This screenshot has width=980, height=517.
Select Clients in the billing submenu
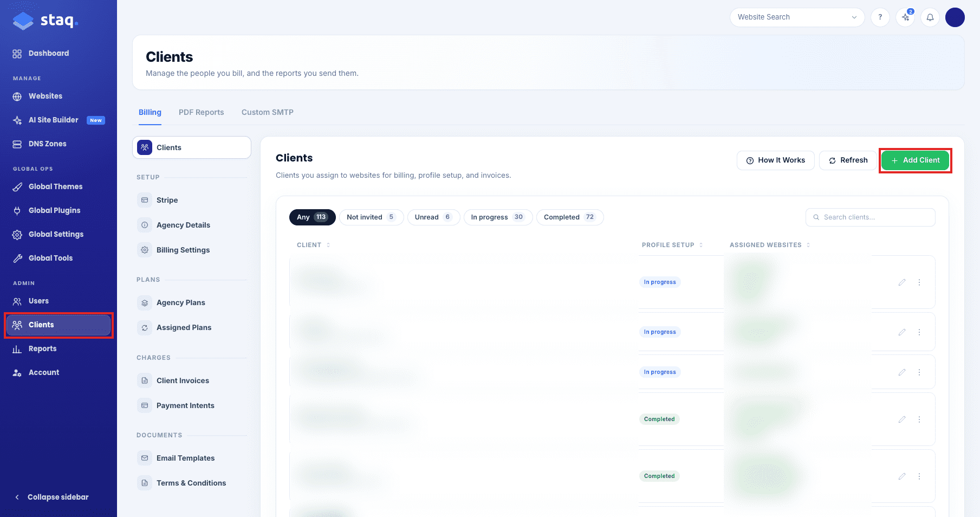tap(192, 147)
